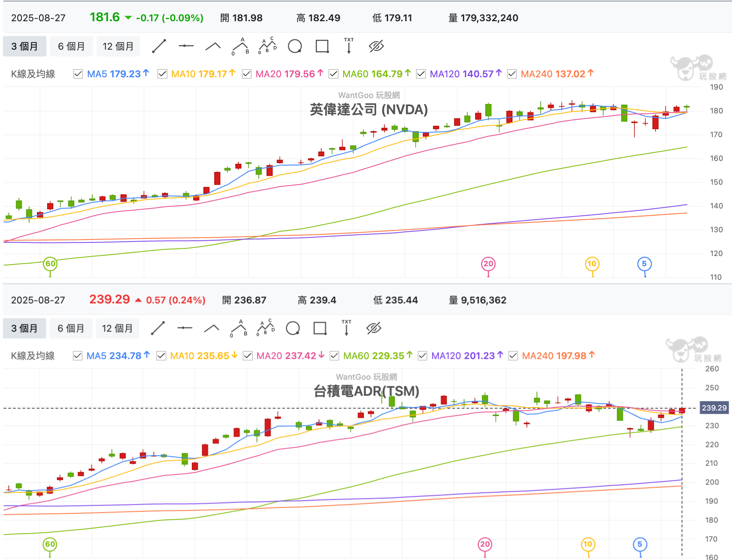Switch NVDA chart to 3 個月 range
Screen dimensions: 732x560
[24, 46]
